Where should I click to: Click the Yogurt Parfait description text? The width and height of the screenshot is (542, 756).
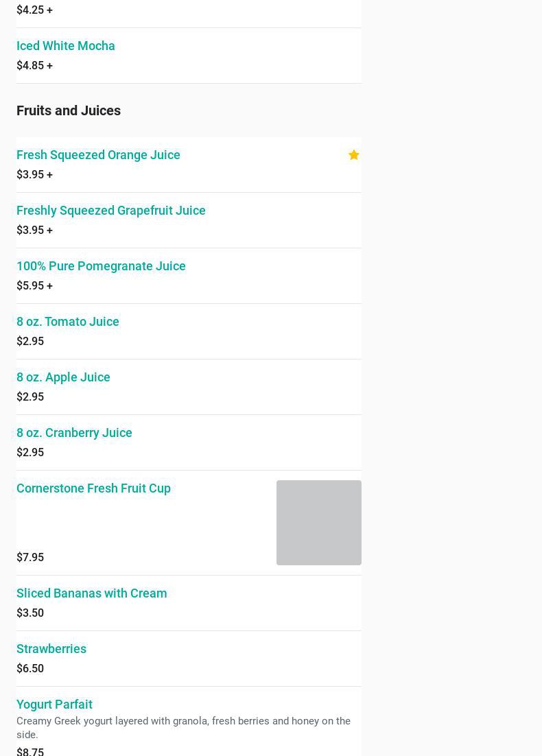pos(183,727)
